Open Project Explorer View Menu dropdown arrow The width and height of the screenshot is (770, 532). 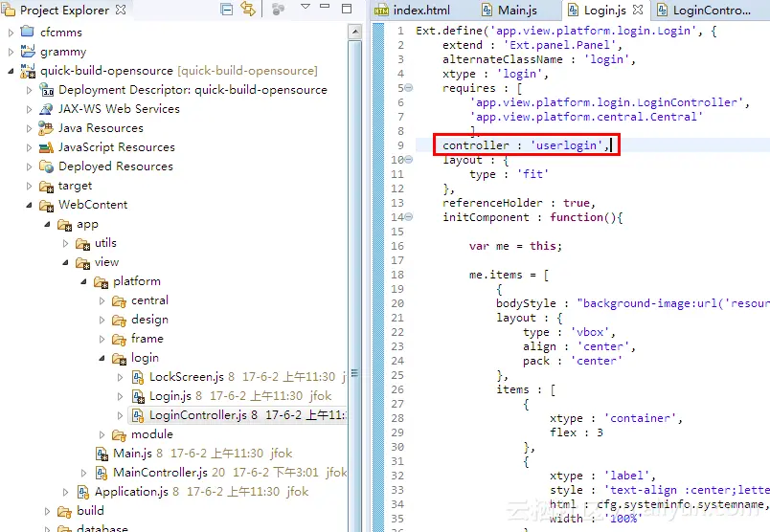click(305, 7)
